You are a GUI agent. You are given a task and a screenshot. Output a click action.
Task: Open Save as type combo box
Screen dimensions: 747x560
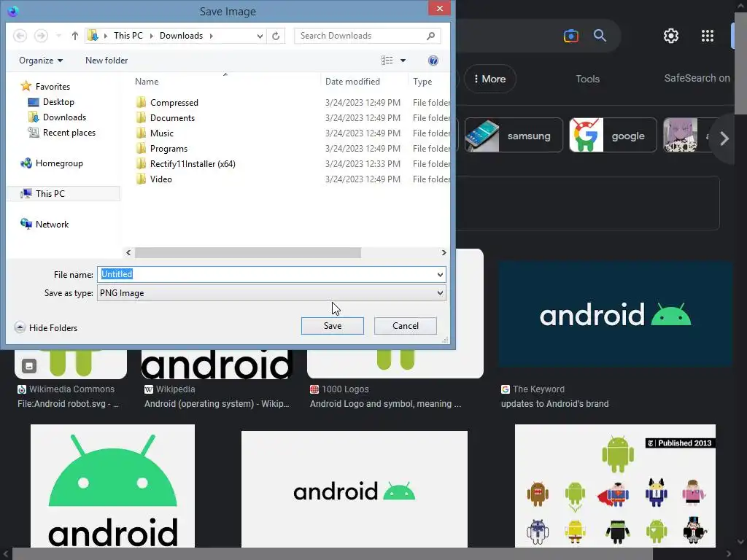point(271,293)
